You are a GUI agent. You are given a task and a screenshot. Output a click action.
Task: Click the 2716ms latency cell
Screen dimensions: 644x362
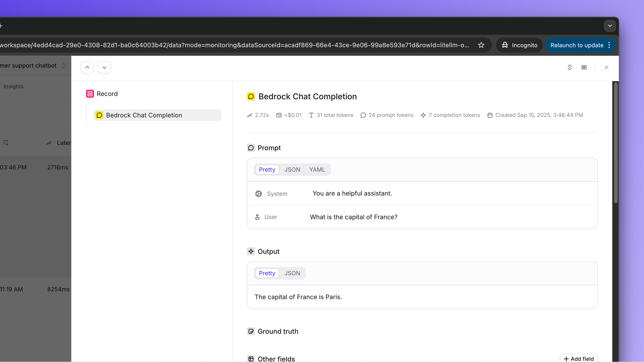click(x=58, y=167)
